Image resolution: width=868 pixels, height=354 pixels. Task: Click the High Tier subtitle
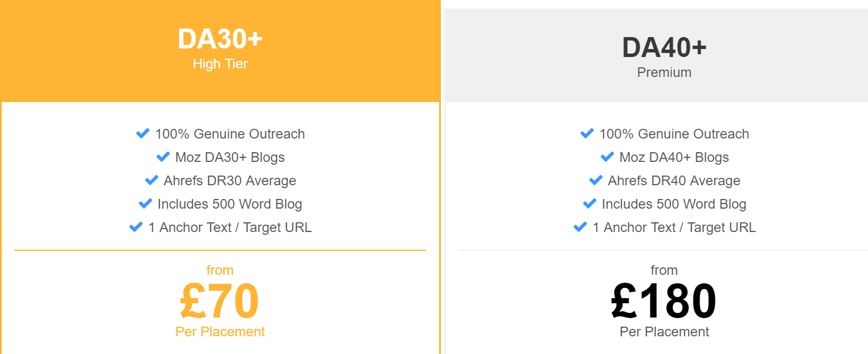[x=220, y=64]
